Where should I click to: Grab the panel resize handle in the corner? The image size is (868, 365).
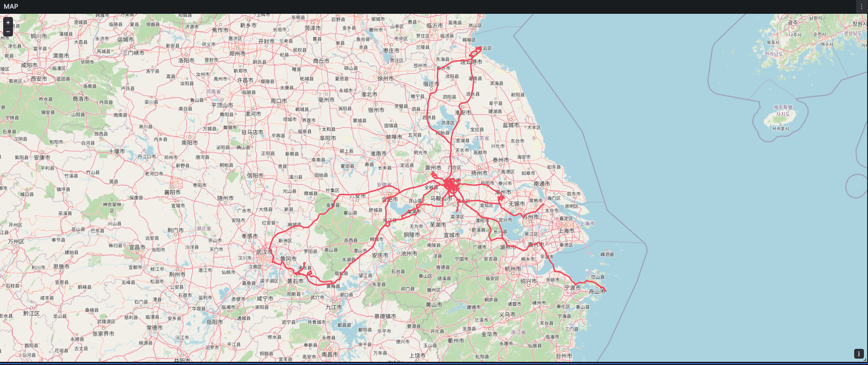[865, 362]
